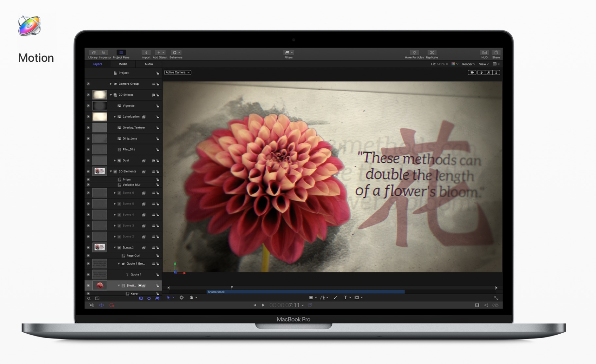Open the Library panel
The width and height of the screenshot is (596, 364).
tap(93, 53)
